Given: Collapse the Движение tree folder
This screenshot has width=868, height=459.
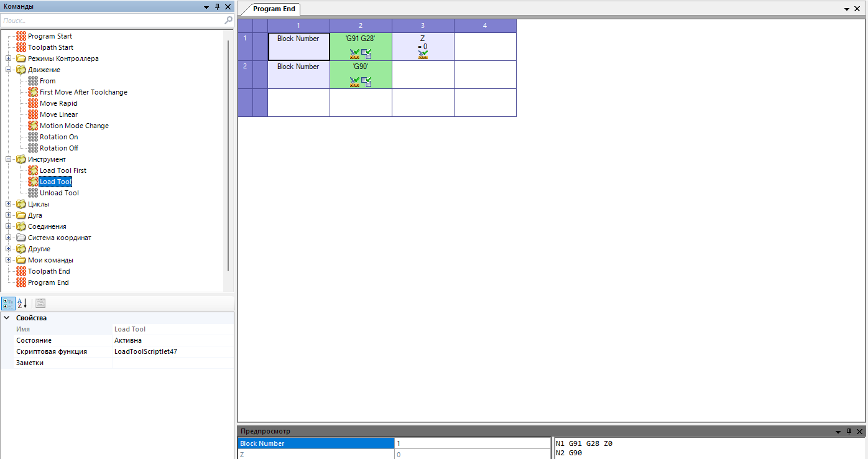Looking at the screenshot, I should (x=9, y=70).
